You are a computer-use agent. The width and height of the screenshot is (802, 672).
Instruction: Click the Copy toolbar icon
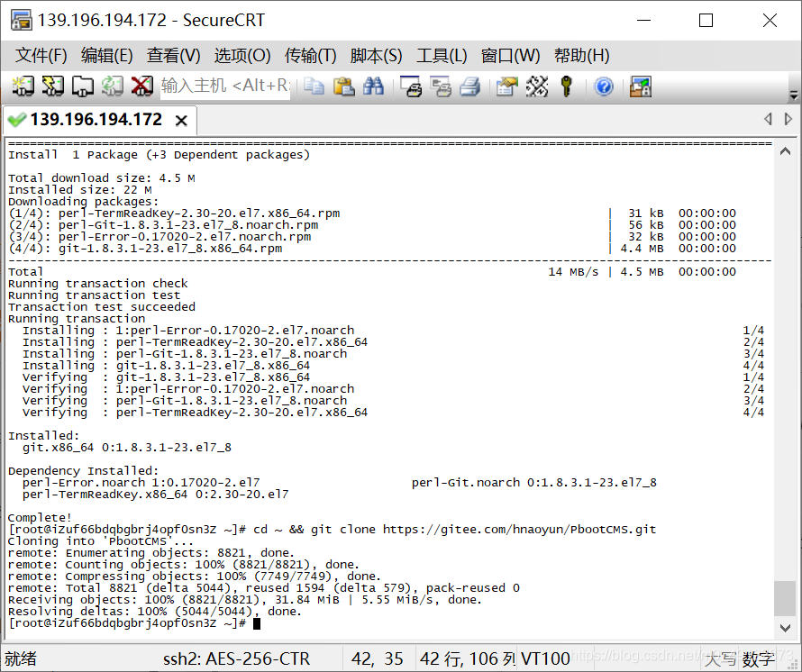(x=314, y=86)
